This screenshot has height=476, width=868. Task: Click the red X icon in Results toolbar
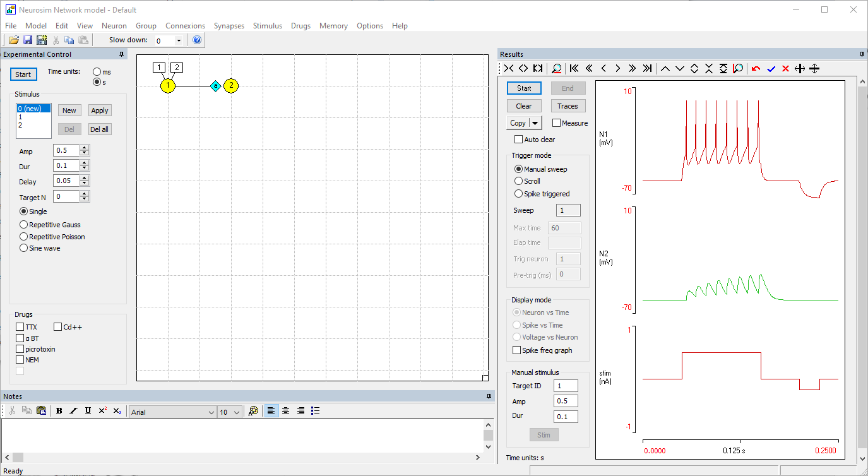pos(785,69)
